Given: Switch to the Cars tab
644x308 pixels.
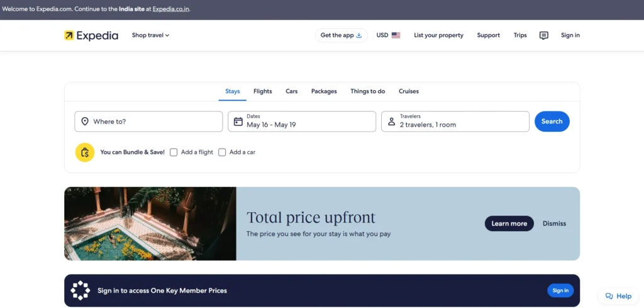Looking at the screenshot, I should 292,91.
